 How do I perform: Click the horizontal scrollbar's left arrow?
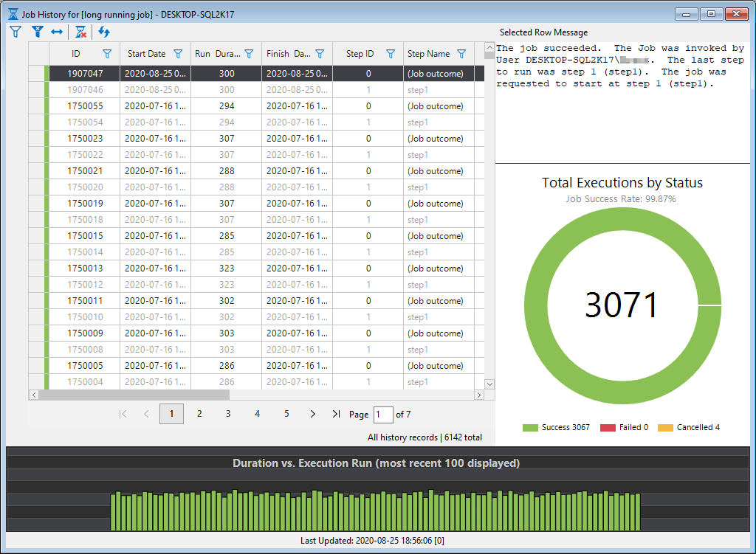tap(34, 395)
